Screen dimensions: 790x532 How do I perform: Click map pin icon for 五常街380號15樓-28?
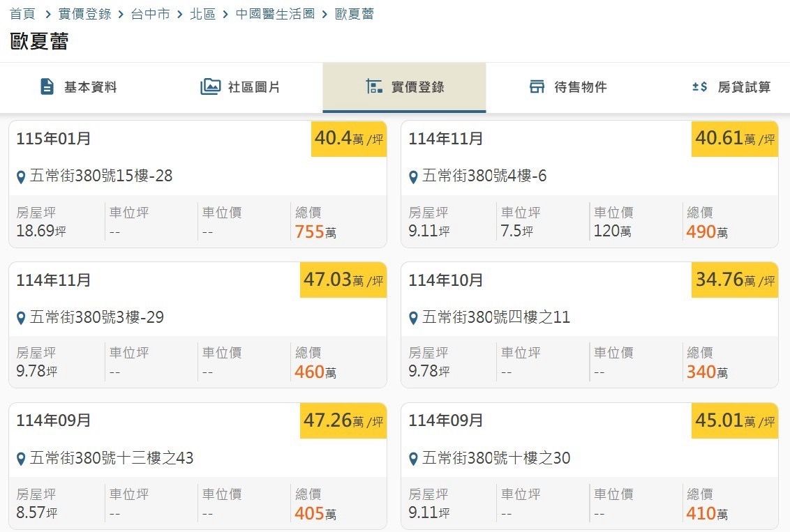[x=21, y=177]
